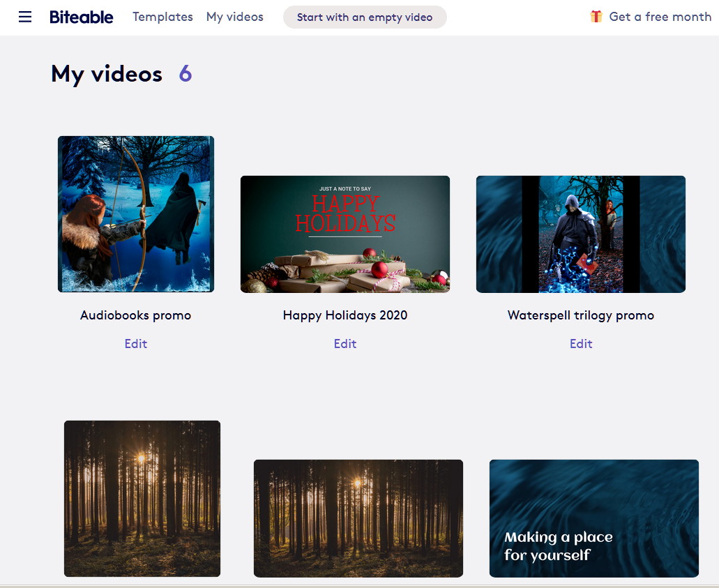719x588 pixels.
Task: Select the square forest sunset thumbnail
Action: [142, 498]
